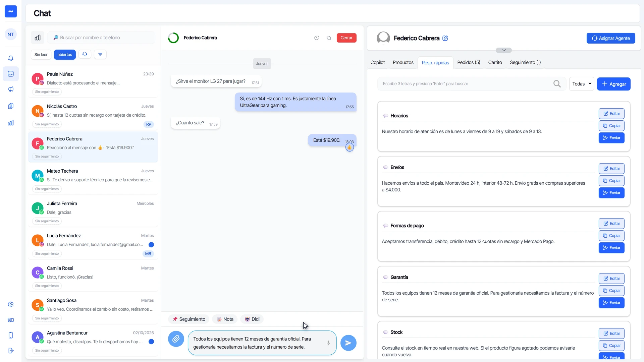Click the copy icon in chat header
The height and width of the screenshot is (362, 644).
click(329, 38)
